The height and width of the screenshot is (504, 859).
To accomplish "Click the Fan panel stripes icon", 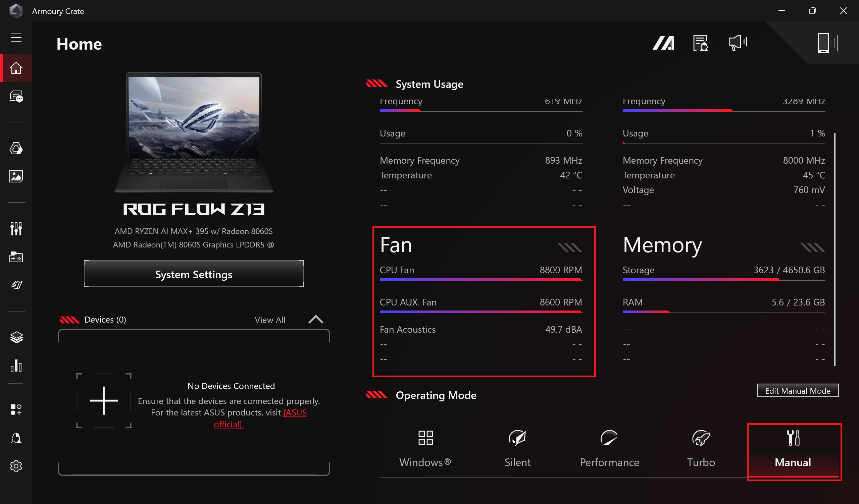I will (x=570, y=247).
